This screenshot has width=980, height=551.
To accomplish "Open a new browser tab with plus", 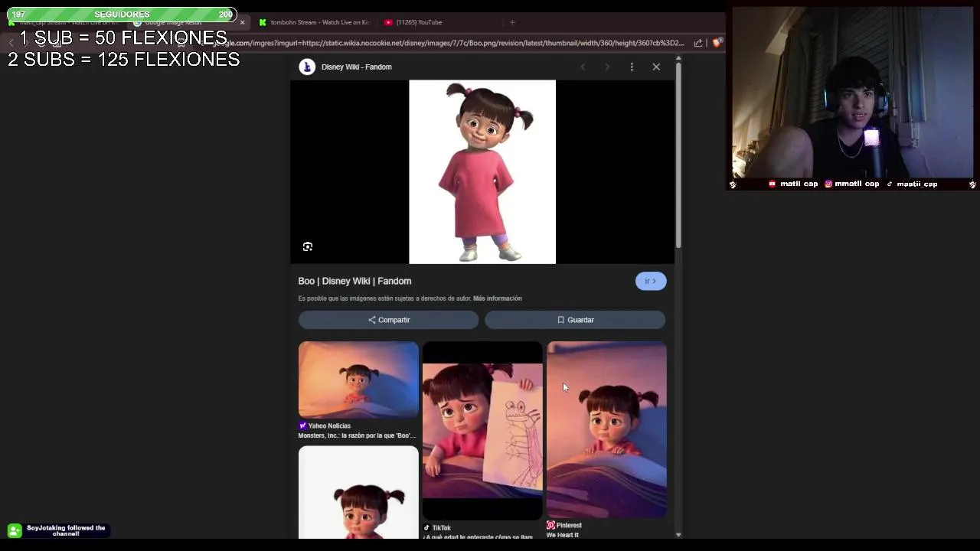I will click(x=512, y=22).
